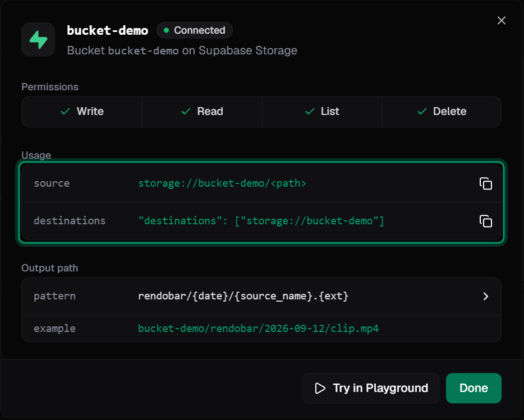
Task: Click the rendobar/{date}/{source_name}.{ext} pattern
Action: click(x=243, y=296)
